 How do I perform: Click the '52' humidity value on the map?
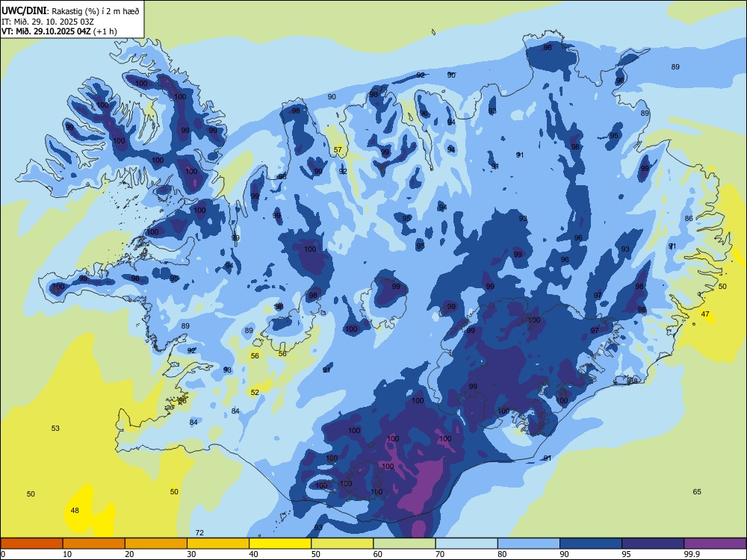(255, 393)
